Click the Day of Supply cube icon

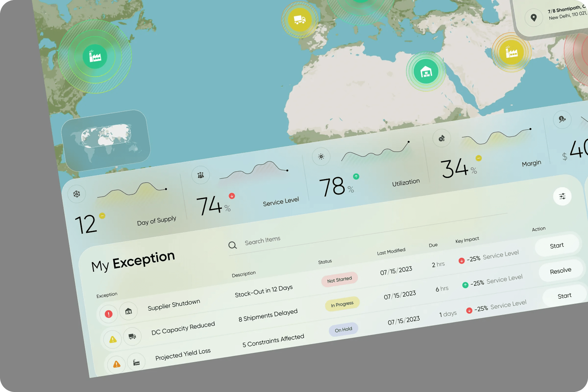(x=77, y=194)
